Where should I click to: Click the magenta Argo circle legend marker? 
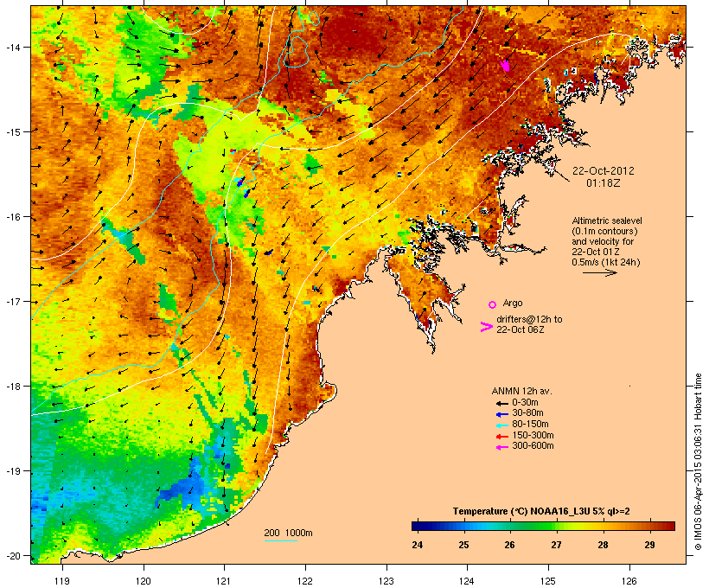pos(492,304)
